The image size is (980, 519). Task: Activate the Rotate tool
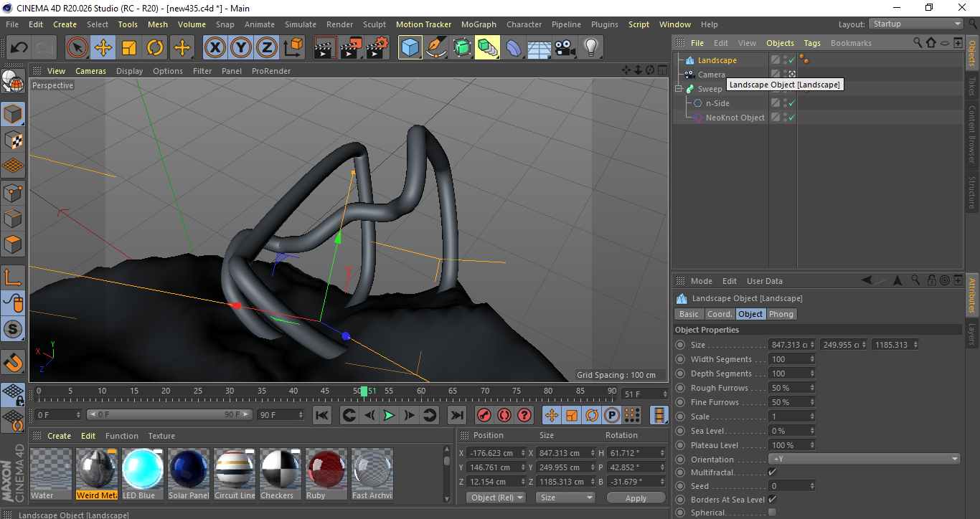coord(155,48)
